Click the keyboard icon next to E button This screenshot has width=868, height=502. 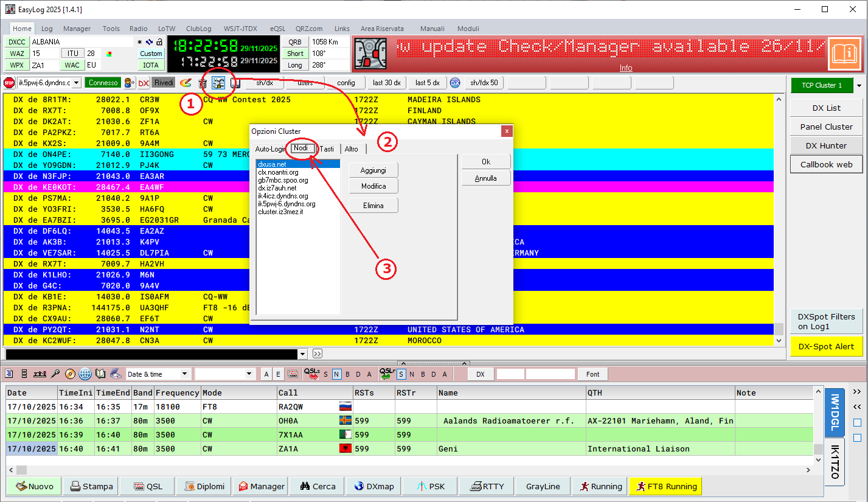click(x=293, y=374)
